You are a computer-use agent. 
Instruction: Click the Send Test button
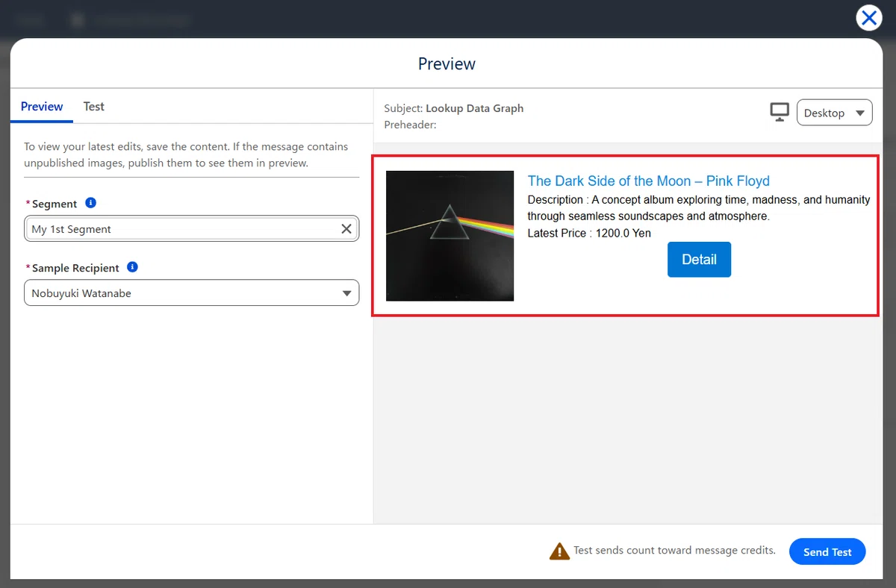tap(827, 552)
